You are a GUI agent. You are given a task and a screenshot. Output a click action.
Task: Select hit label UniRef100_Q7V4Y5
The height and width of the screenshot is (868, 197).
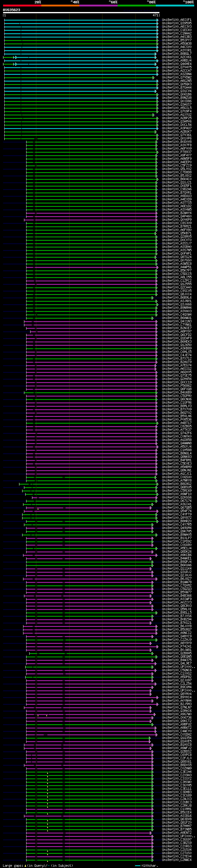tap(176, 67)
